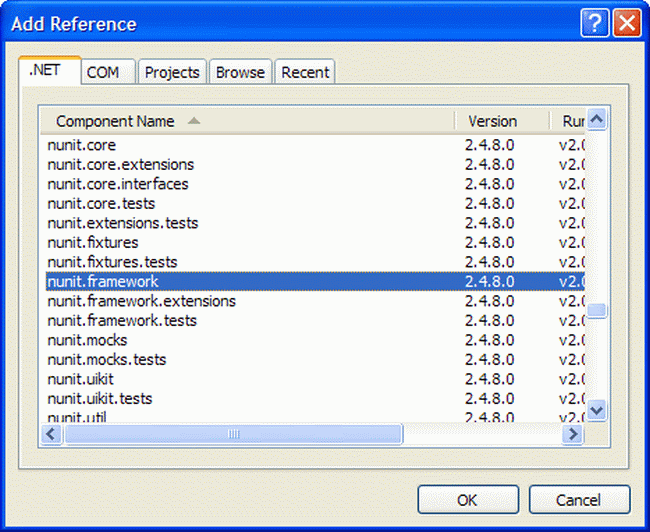Go to the Browse tab
This screenshot has width=650, height=532.
click(240, 72)
